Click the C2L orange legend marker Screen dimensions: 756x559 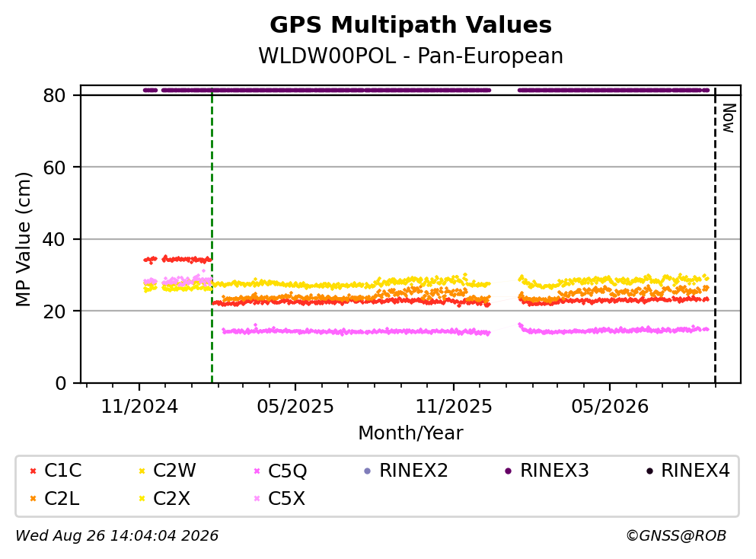coord(33,499)
